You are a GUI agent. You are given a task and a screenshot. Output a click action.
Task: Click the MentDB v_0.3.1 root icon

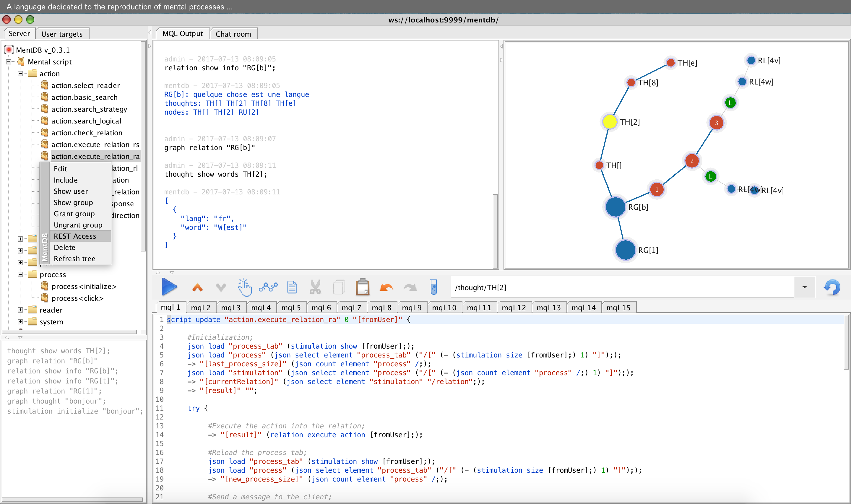tap(9, 50)
